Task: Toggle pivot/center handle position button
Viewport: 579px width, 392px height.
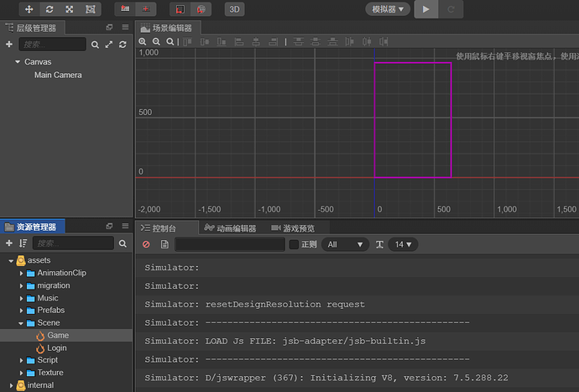Action: click(x=125, y=9)
